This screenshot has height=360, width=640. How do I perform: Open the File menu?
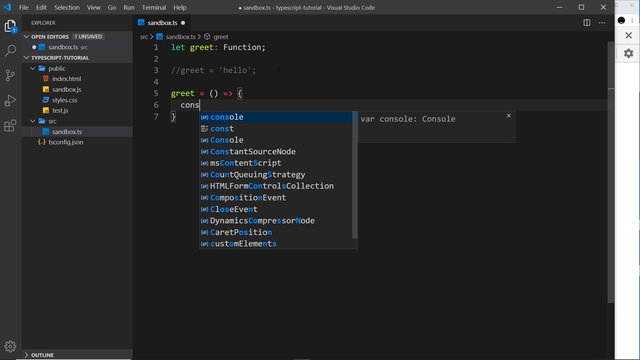tap(24, 7)
